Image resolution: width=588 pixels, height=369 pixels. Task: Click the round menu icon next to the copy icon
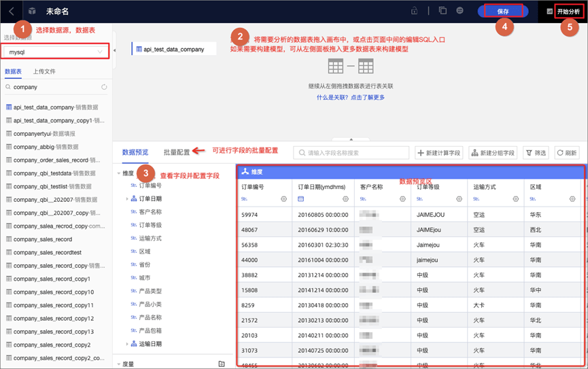pyautogui.click(x=460, y=11)
